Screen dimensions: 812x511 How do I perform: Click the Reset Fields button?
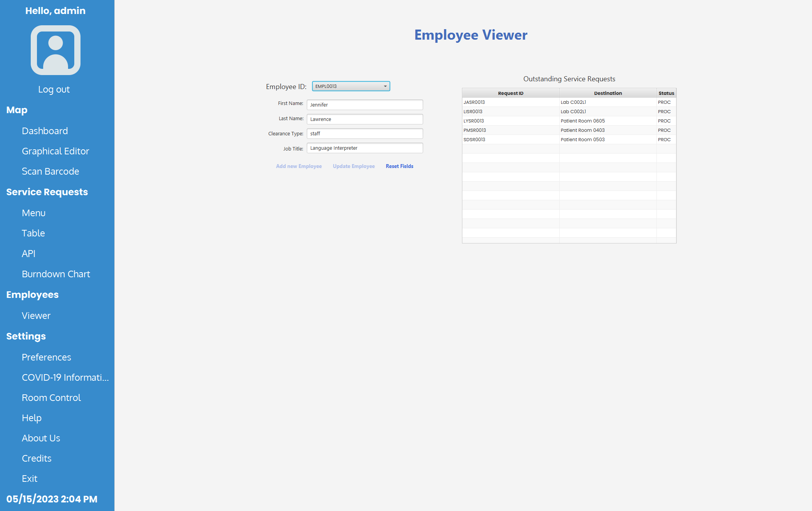click(x=399, y=166)
